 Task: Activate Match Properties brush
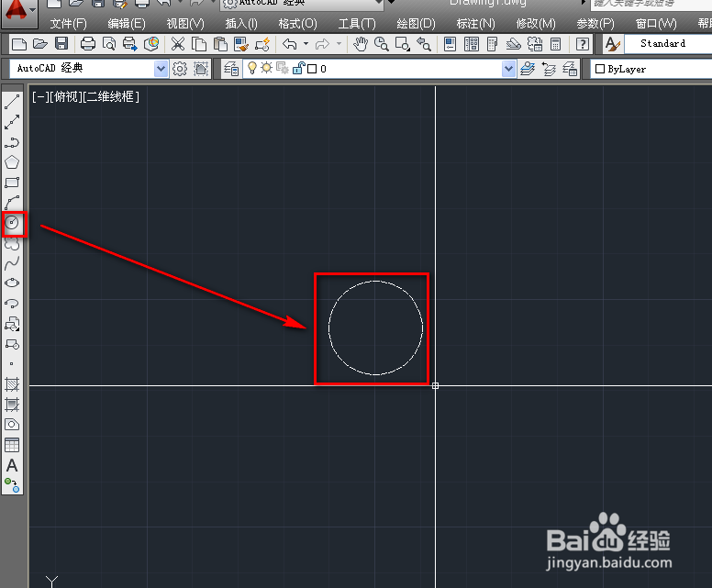241,44
